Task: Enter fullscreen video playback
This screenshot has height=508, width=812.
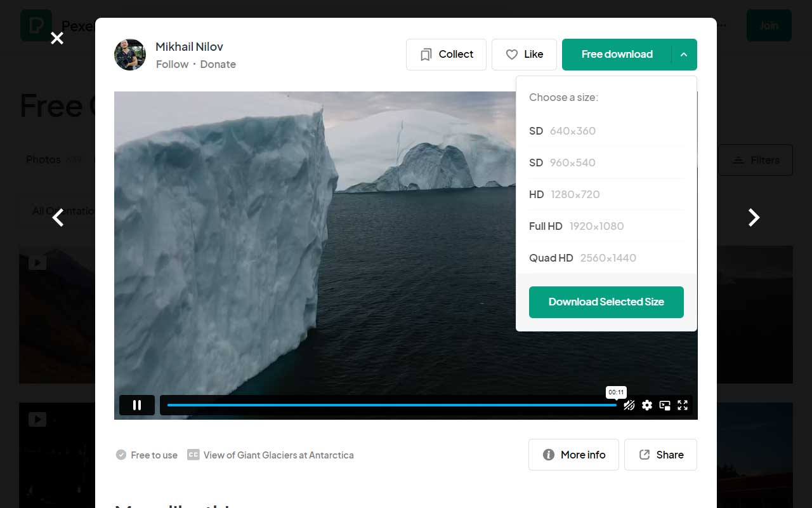Action: [x=683, y=404]
